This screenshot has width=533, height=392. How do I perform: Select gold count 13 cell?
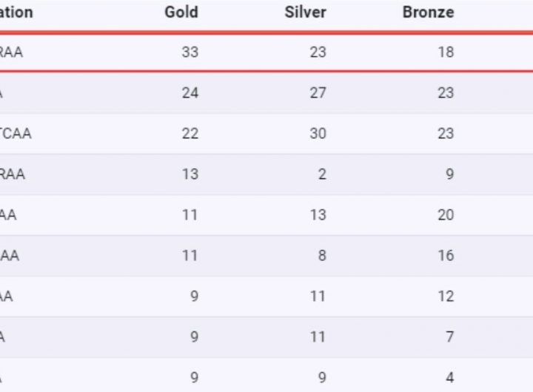pos(190,174)
